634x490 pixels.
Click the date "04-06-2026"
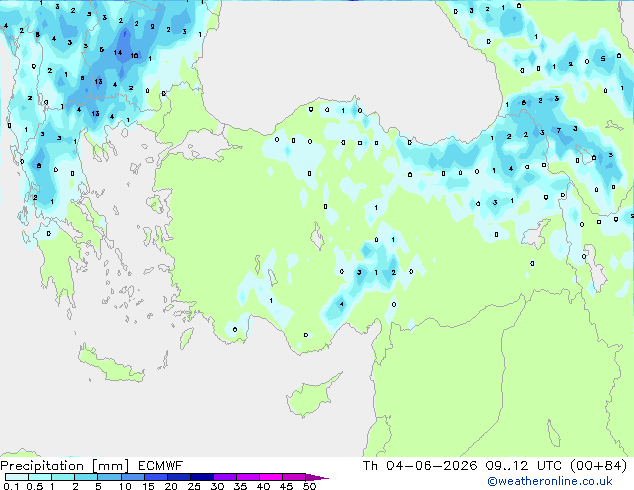tap(431, 466)
